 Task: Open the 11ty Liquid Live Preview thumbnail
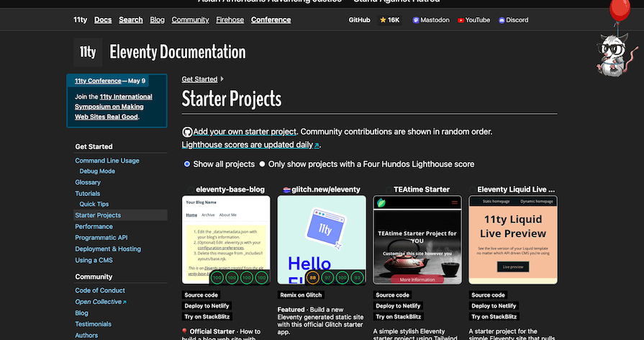tap(512, 241)
